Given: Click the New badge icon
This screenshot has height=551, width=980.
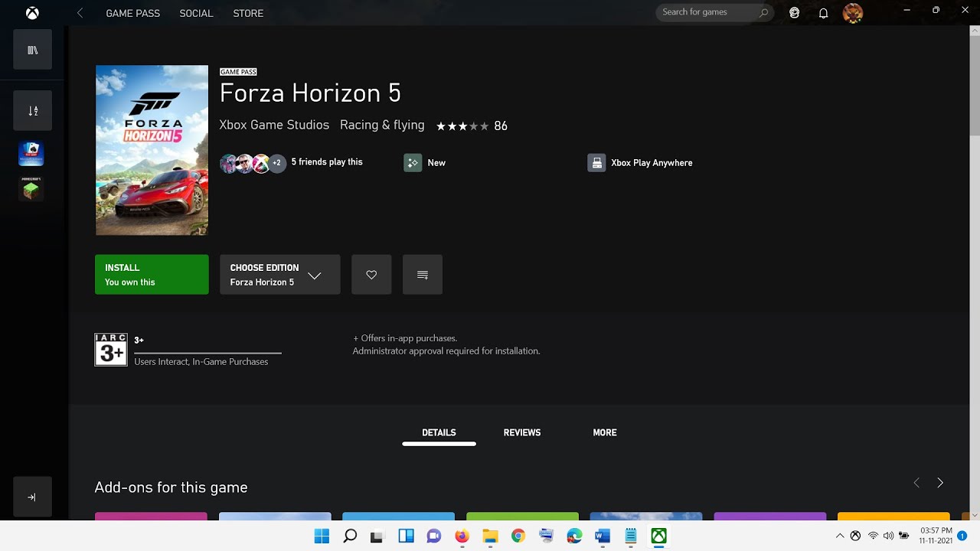Looking at the screenshot, I should click(413, 162).
